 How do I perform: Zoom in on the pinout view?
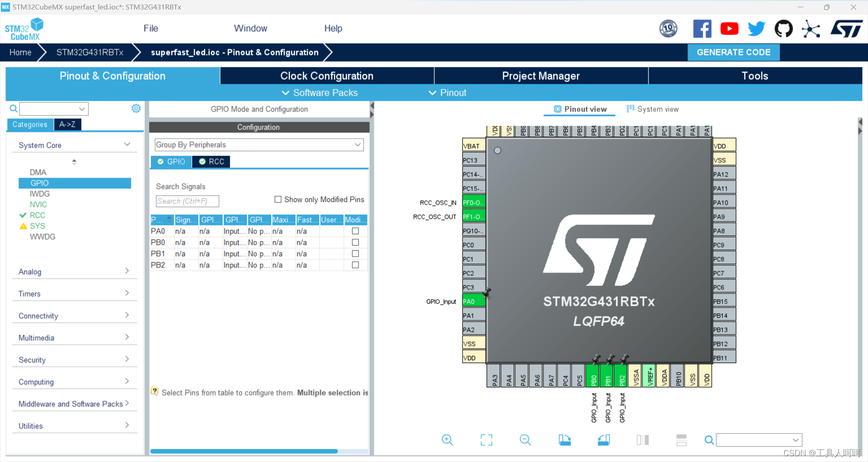point(447,440)
